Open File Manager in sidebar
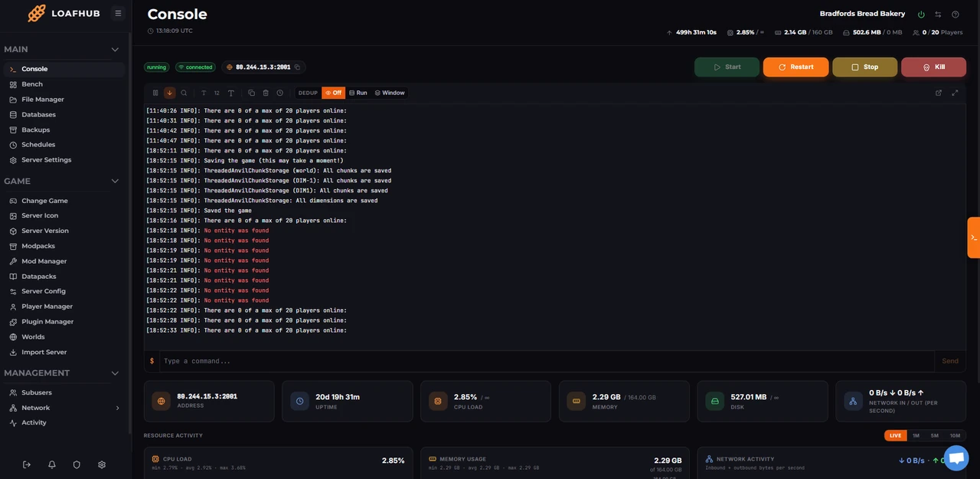Image resolution: width=980 pixels, height=479 pixels. coord(64,100)
